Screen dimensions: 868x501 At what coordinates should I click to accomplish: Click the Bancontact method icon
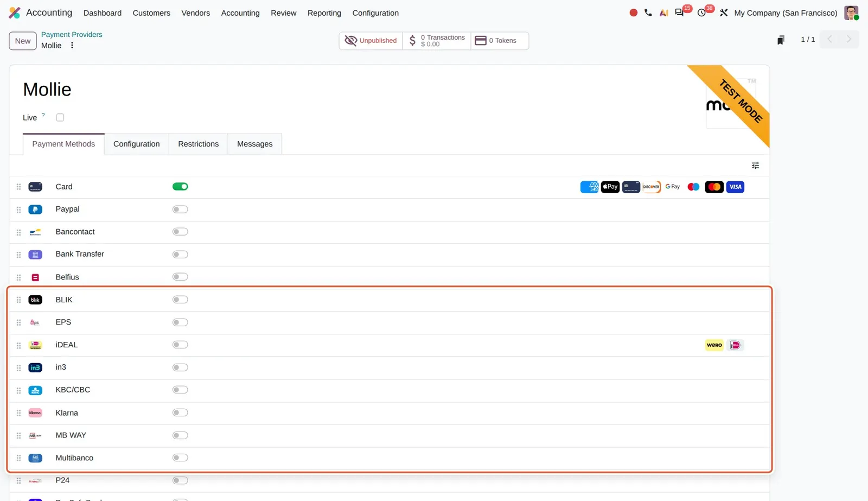pos(35,232)
